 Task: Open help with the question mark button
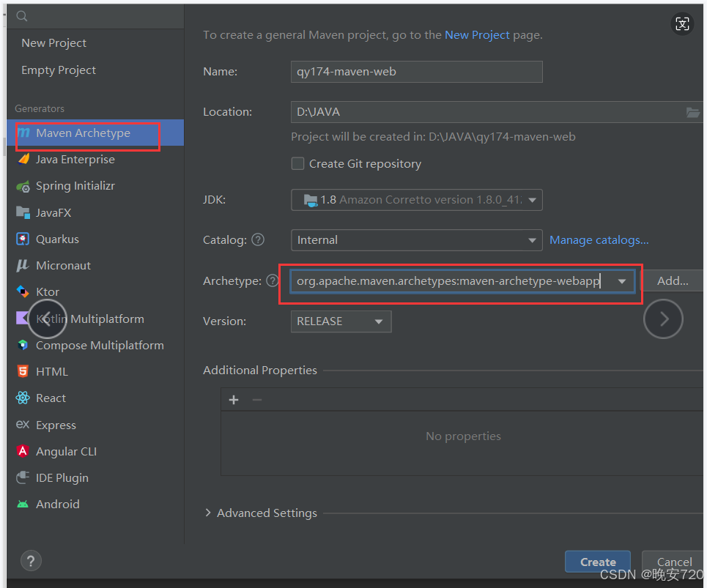[31, 561]
